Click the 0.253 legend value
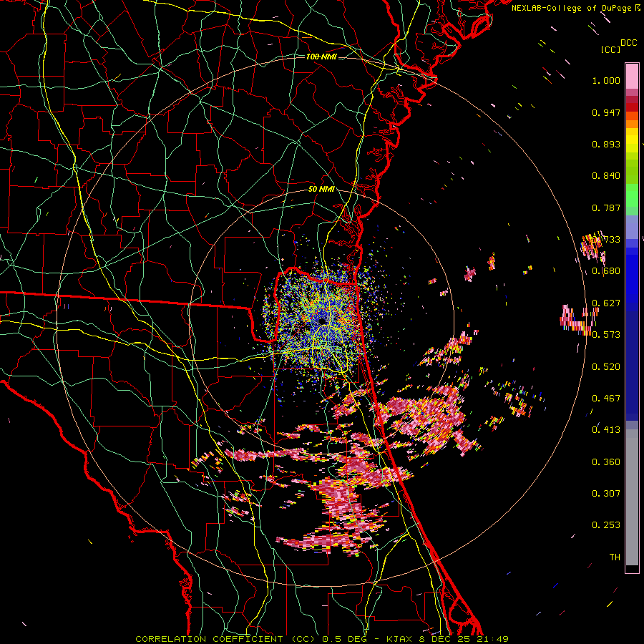644x644 pixels. (606, 525)
